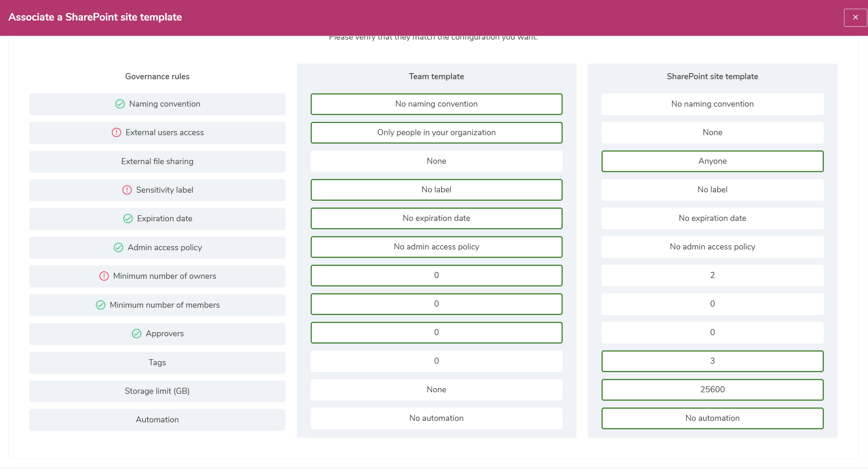The width and height of the screenshot is (868, 470).
Task: Click the green check icon beside Expiration date
Action: click(x=128, y=219)
